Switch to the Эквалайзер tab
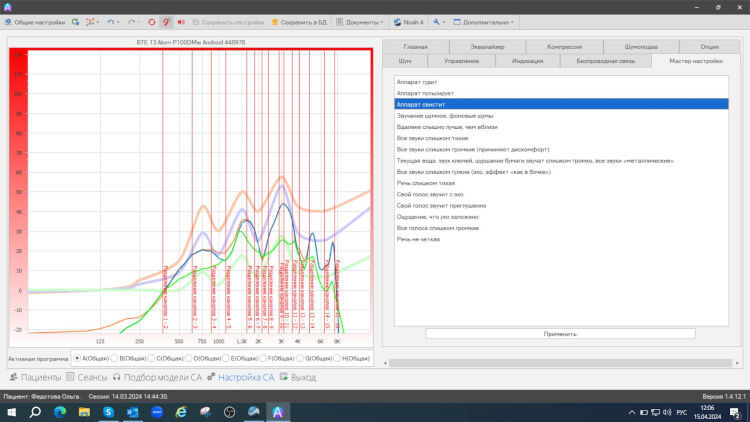The width and height of the screenshot is (750, 422). pos(487,47)
